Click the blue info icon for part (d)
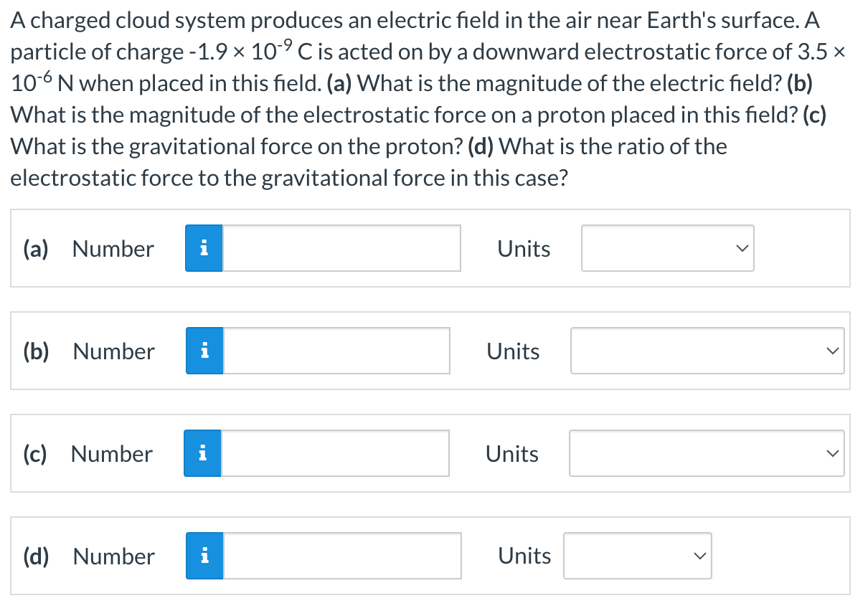 click(203, 556)
